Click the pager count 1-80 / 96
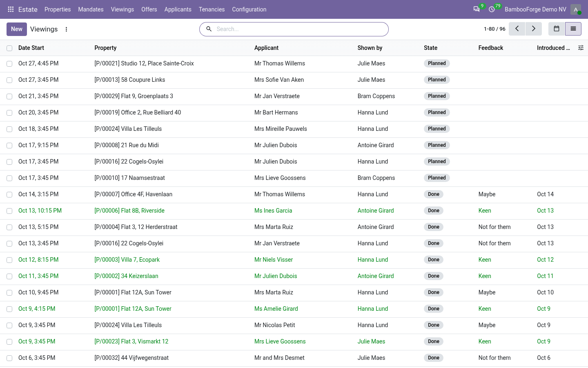Image resolution: width=588 pixels, height=368 pixels. coord(494,29)
